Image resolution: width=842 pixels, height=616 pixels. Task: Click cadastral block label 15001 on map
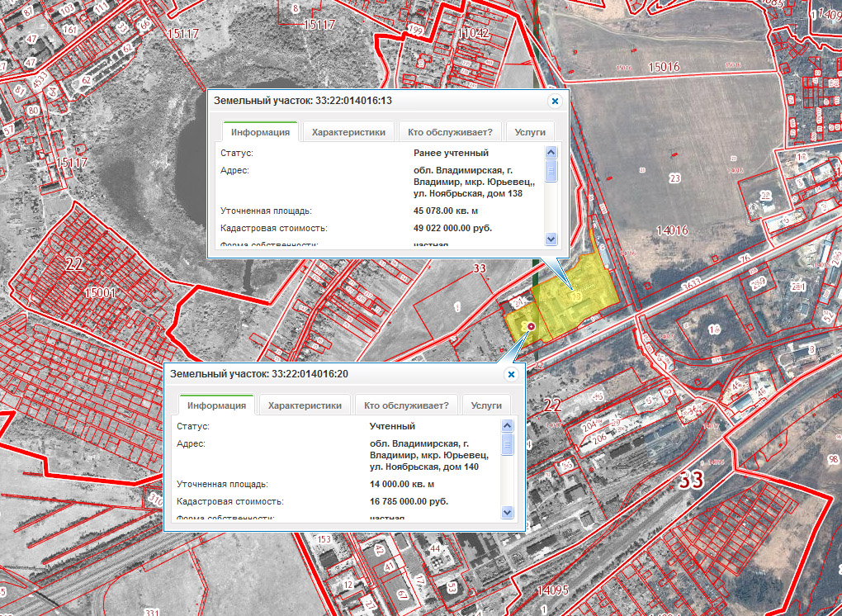(x=101, y=292)
